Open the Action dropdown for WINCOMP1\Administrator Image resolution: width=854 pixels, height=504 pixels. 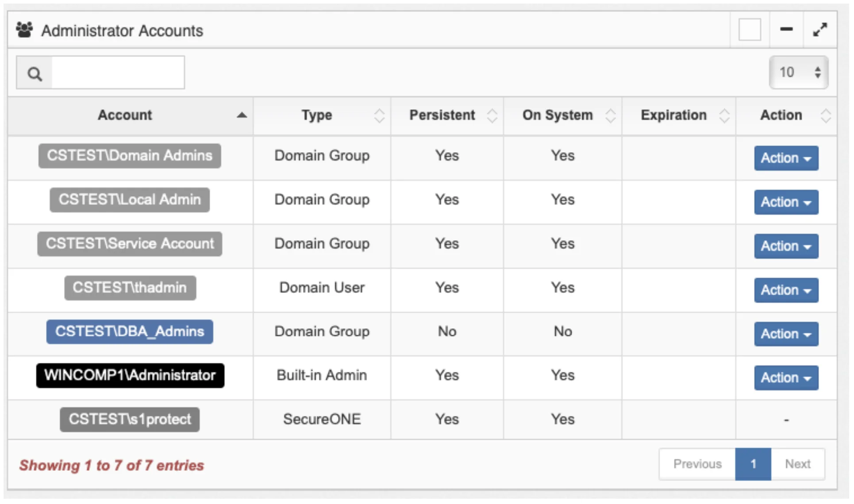[786, 377]
